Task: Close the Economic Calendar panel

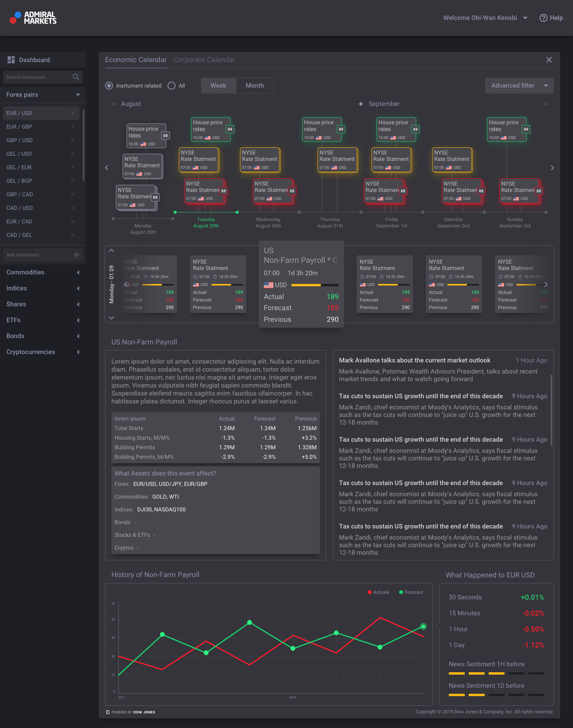Action: click(549, 60)
